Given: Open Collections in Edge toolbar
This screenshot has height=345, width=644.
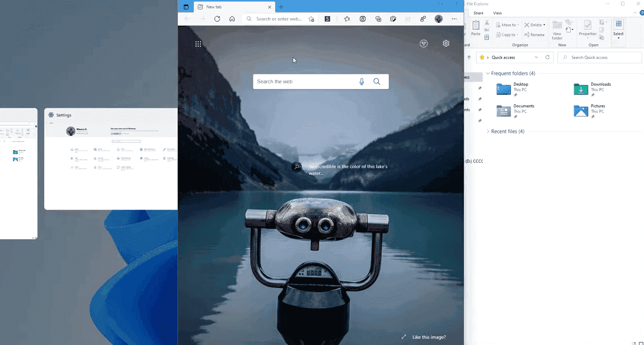Looking at the screenshot, I should coord(378,19).
